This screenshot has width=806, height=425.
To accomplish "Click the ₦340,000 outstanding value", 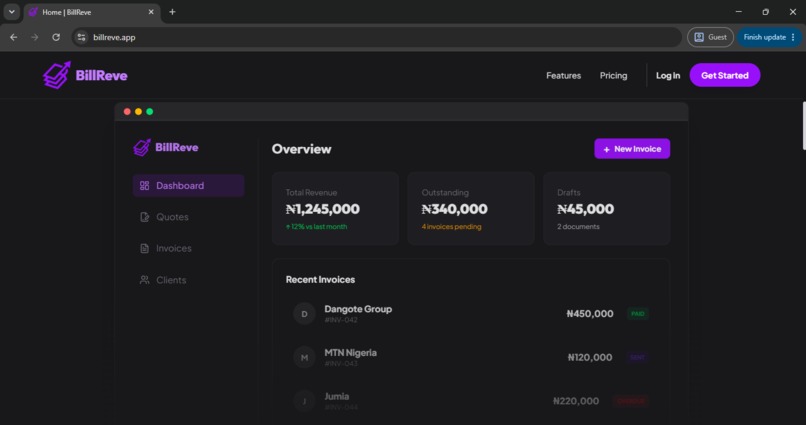I will (454, 209).
